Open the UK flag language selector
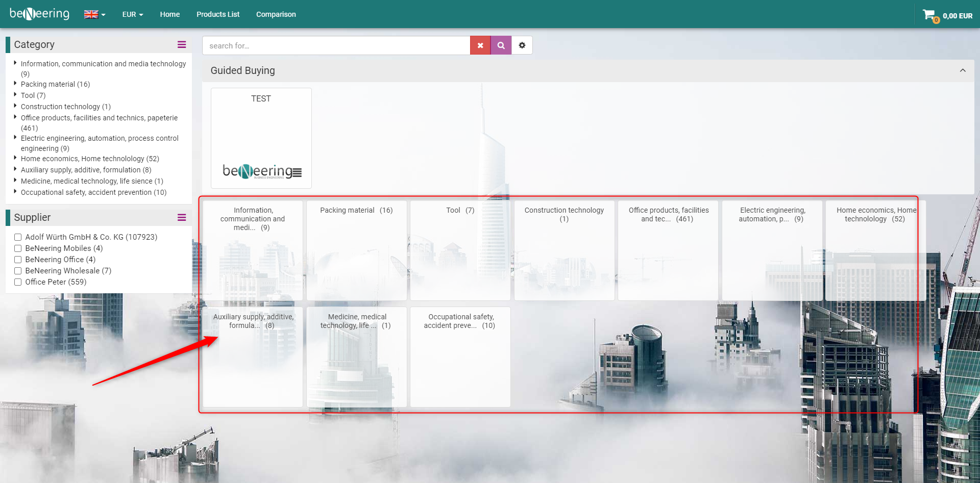The image size is (980, 483). coord(94,14)
